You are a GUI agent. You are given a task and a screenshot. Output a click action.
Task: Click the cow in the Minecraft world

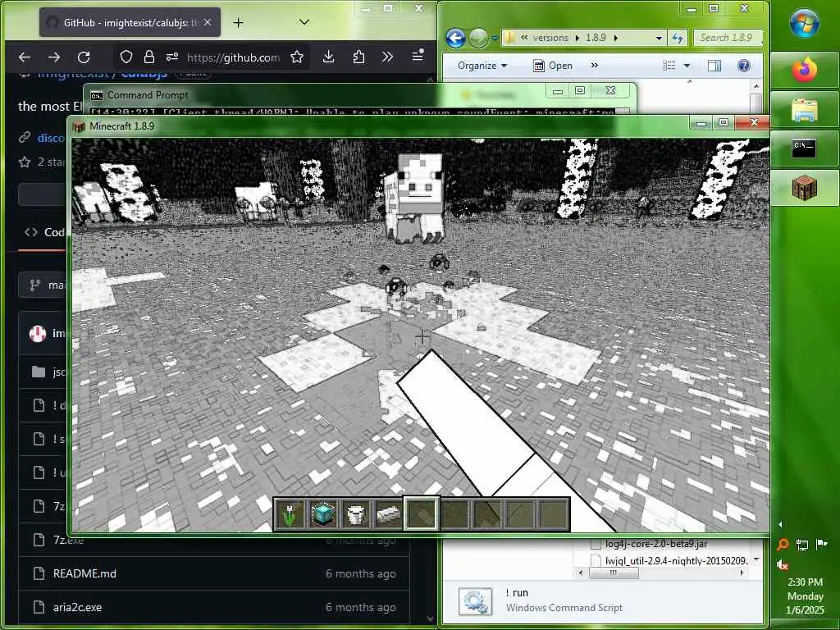coord(414,199)
